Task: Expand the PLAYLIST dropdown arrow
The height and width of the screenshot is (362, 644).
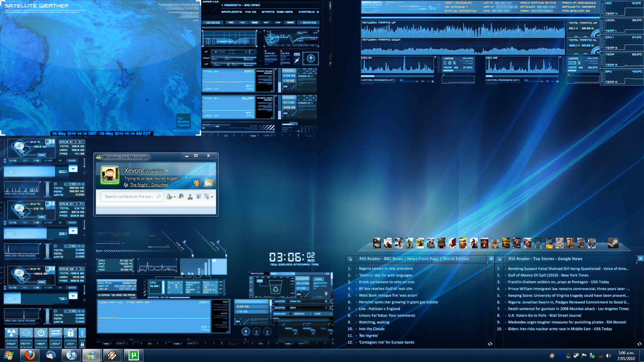Action: tap(265, 51)
